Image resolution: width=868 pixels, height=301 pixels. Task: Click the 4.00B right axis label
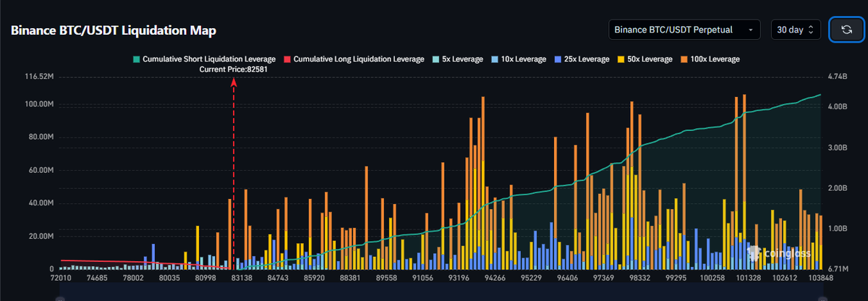(837, 106)
